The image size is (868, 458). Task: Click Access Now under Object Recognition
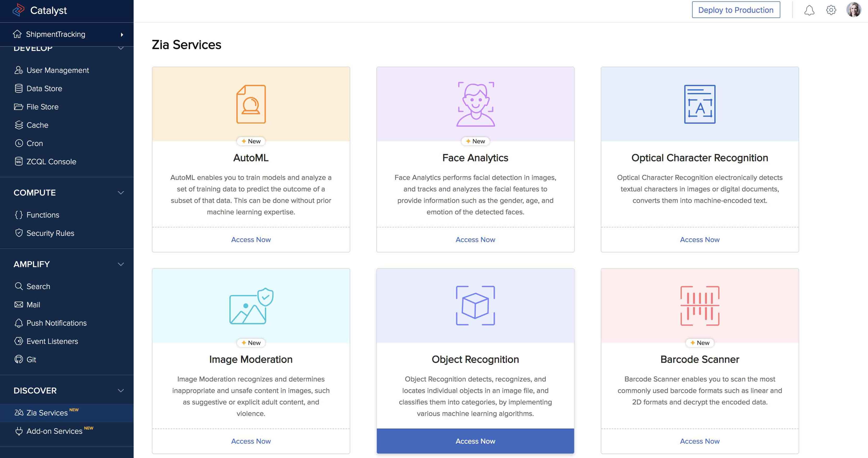(x=475, y=441)
